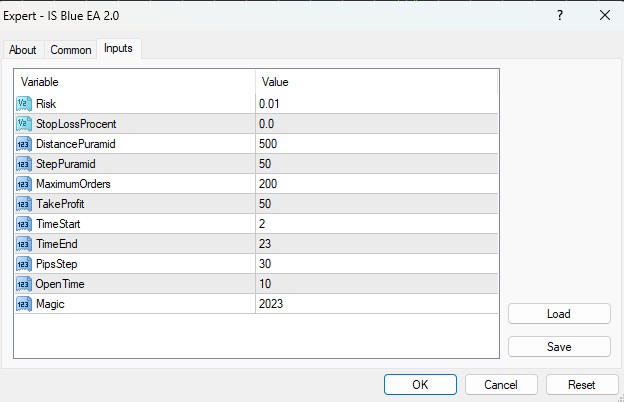The height and width of the screenshot is (402, 624).
Task: Click the TimeStart integer icon
Action: click(24, 224)
